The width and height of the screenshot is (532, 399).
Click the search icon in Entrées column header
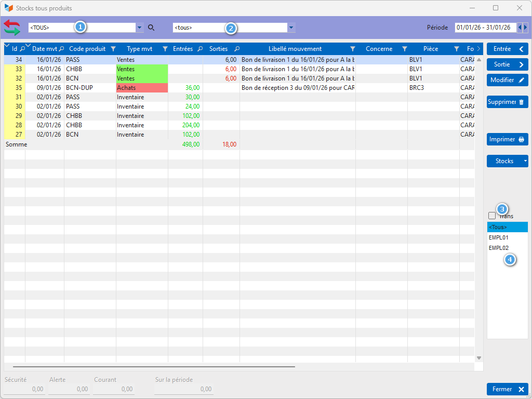click(x=199, y=49)
